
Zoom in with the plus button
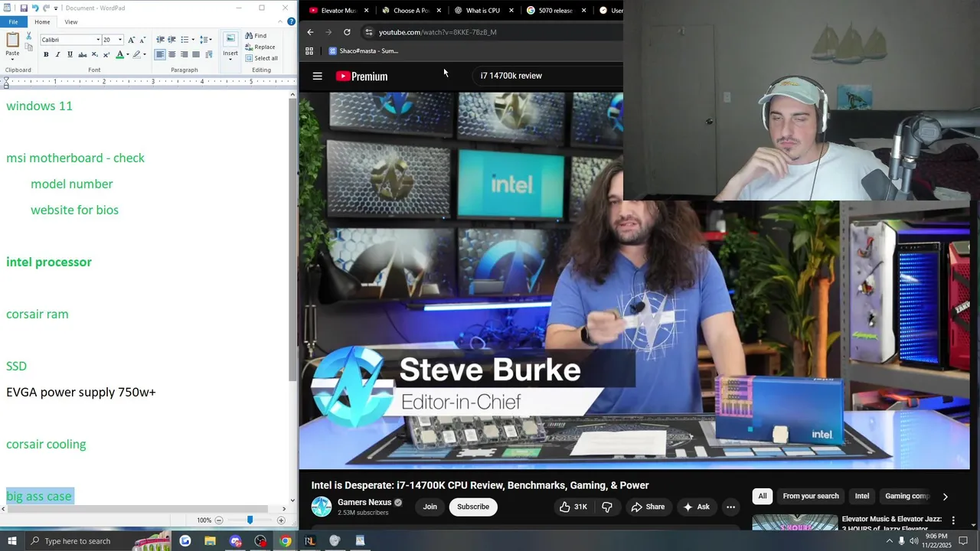(x=281, y=520)
